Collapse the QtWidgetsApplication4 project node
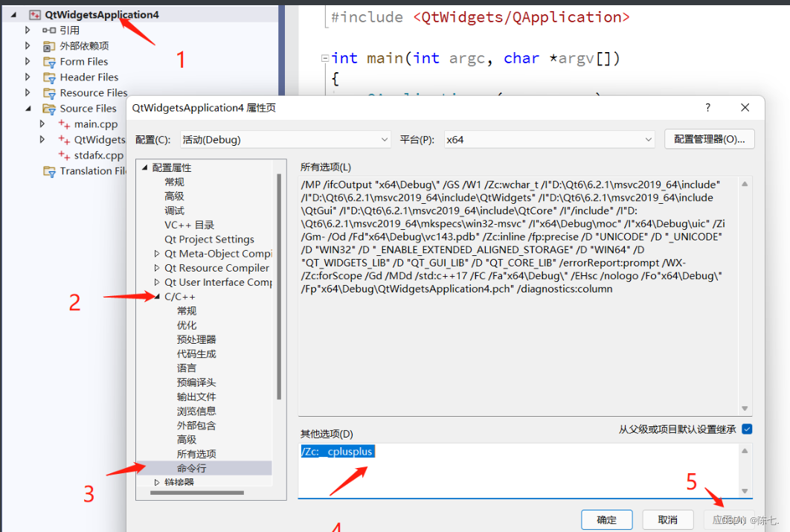 click(x=13, y=15)
